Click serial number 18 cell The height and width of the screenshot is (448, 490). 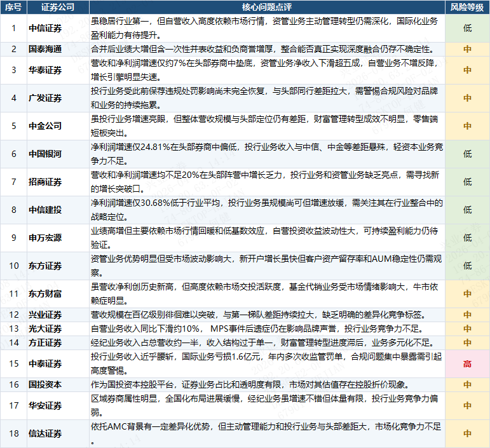[x=13, y=433]
